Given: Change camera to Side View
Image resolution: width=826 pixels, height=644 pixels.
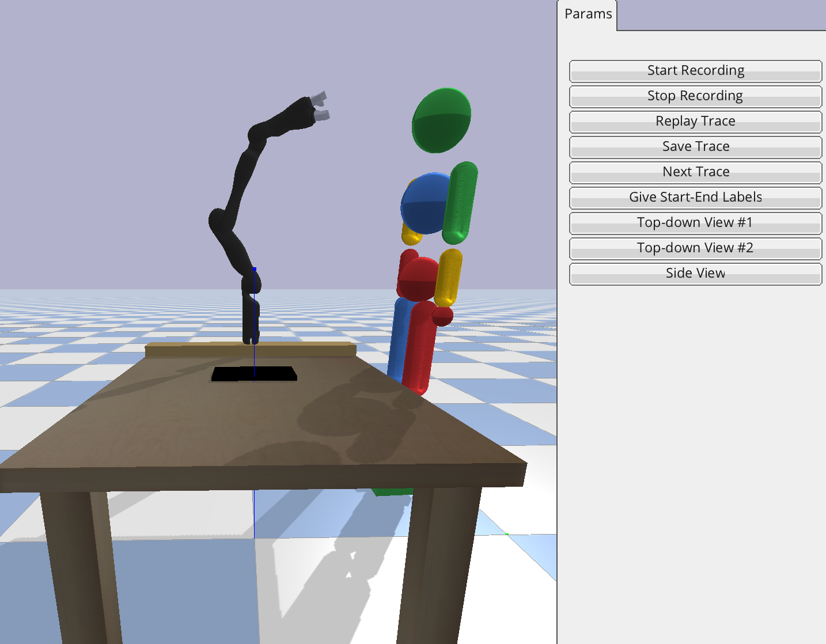Looking at the screenshot, I should click(x=695, y=274).
